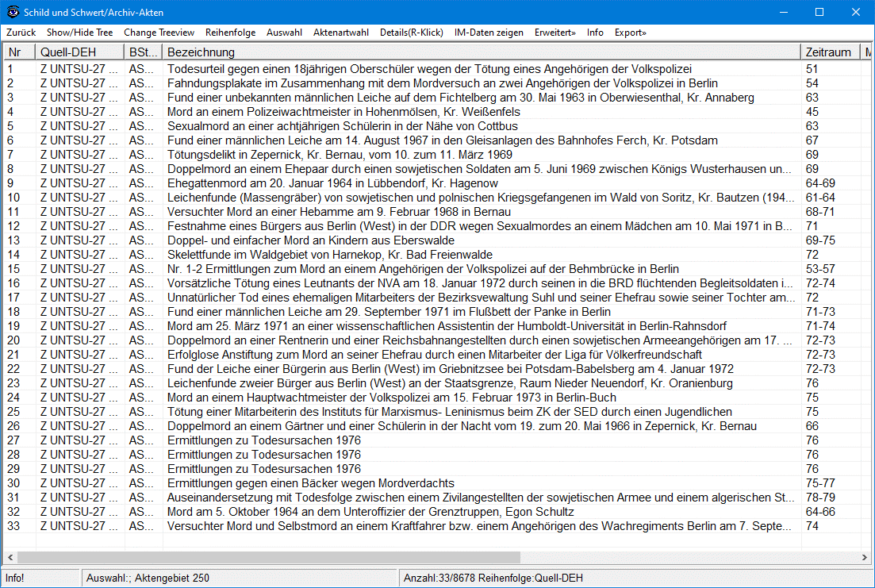The image size is (875, 588).
Task: Select row 'Erfolglose Anstiftung zum Mord an seiner Ehefrau'
Action: 436,355
